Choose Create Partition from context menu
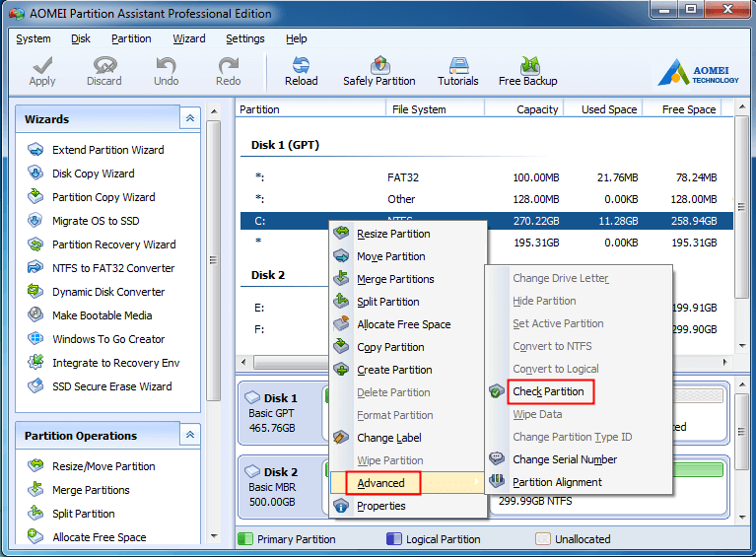This screenshot has height=557, width=756. pyautogui.click(x=407, y=370)
